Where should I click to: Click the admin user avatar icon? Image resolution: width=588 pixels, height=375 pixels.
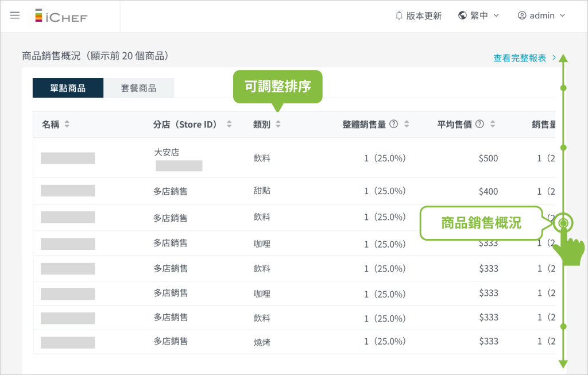[522, 16]
